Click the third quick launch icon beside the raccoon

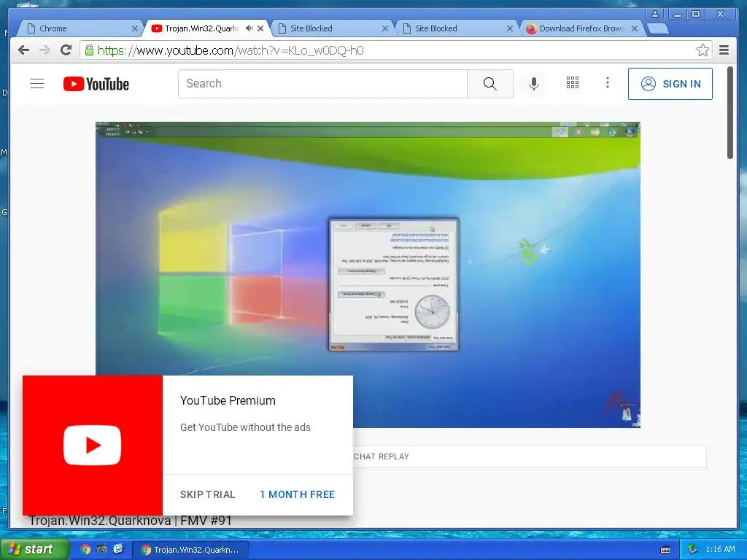(118, 549)
